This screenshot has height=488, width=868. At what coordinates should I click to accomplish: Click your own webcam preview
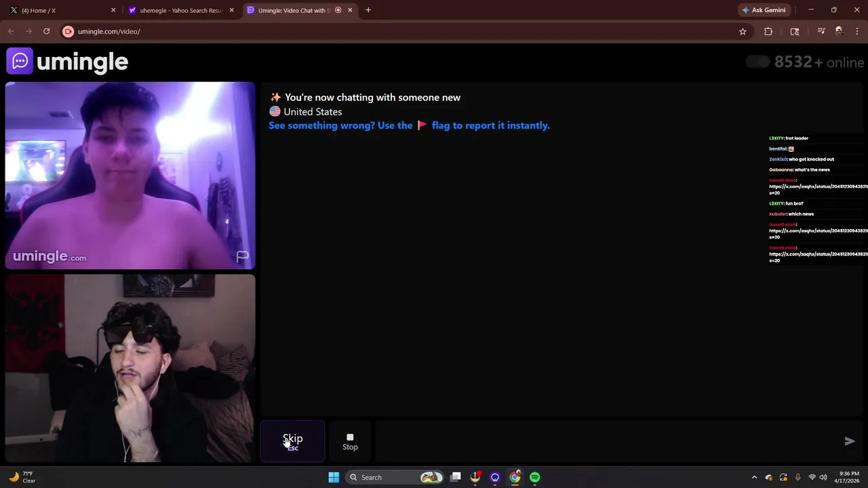130,368
